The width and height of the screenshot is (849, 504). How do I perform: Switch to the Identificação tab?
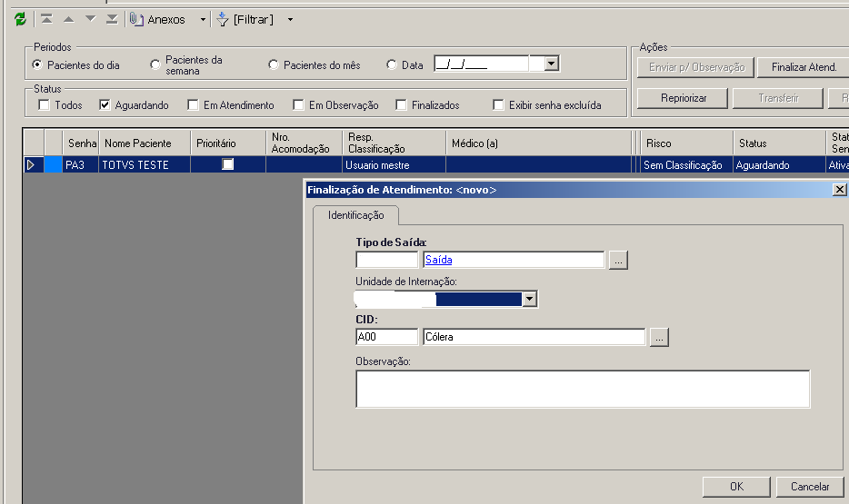(355, 215)
